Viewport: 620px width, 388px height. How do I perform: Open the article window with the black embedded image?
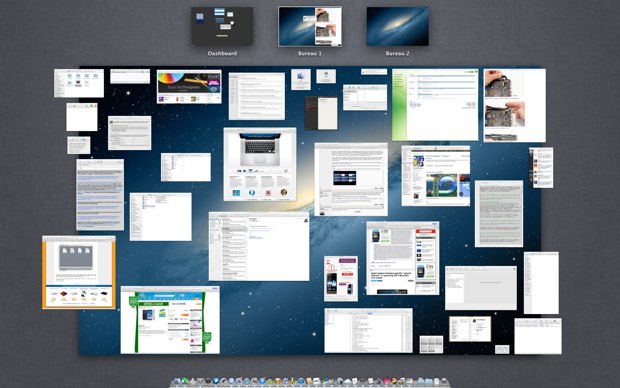[351, 179]
